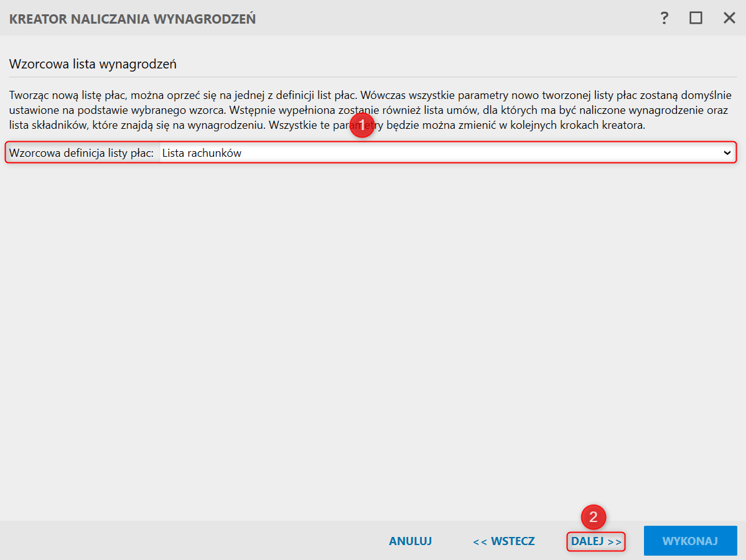Screen dimensions: 746x560
Task: Close the Kreator naliczania wynagrodzeń window
Action: pyautogui.click(x=729, y=18)
